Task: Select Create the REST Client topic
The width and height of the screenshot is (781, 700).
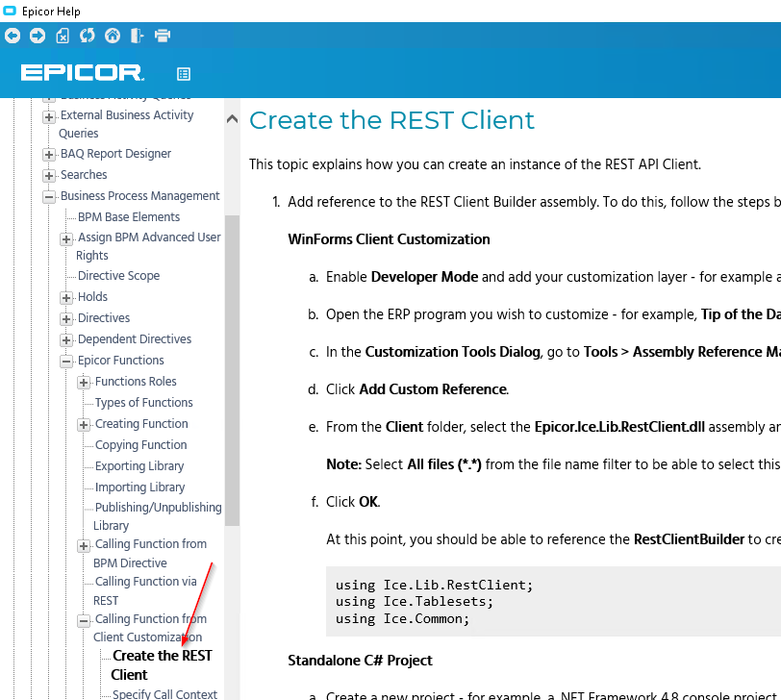Action: tap(162, 665)
